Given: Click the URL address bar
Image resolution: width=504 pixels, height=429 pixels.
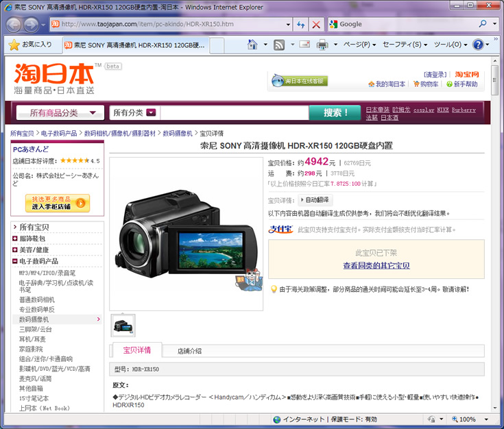Looking at the screenshot, I should (x=172, y=24).
